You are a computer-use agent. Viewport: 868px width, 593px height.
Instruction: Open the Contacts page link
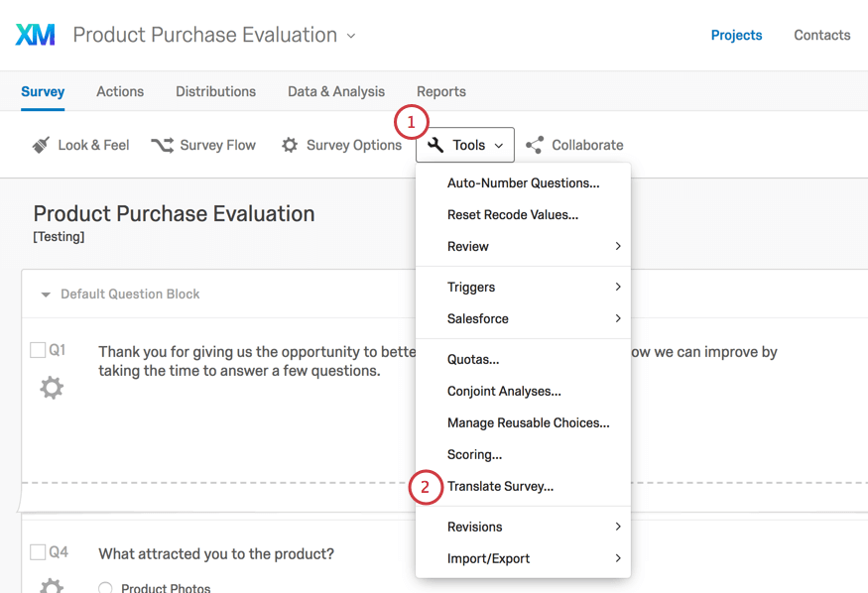click(x=821, y=35)
